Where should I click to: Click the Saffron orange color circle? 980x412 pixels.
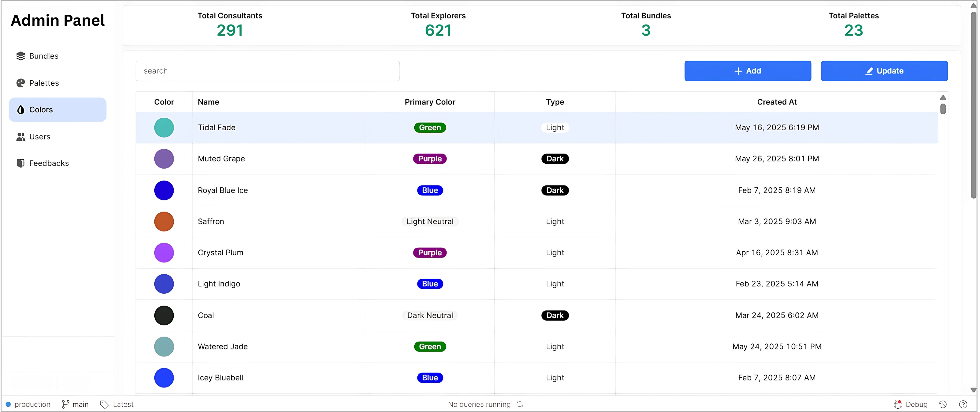[164, 222]
